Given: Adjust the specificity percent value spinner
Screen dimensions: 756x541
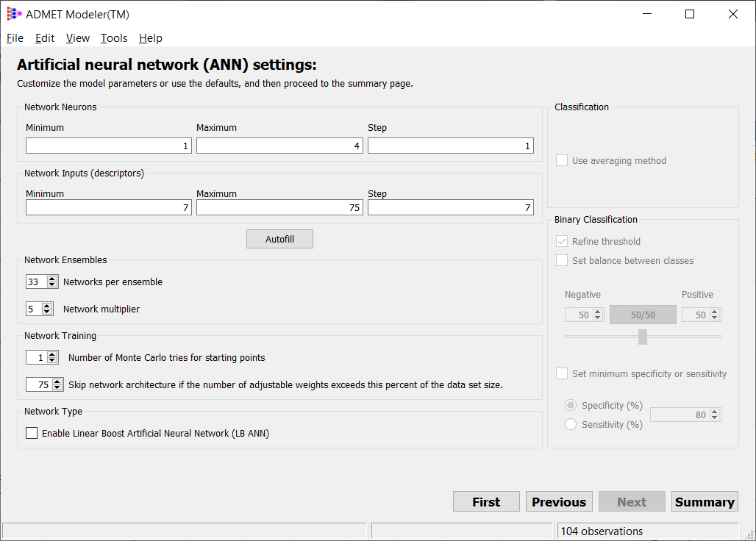Looking at the screenshot, I should pyautogui.click(x=685, y=415).
